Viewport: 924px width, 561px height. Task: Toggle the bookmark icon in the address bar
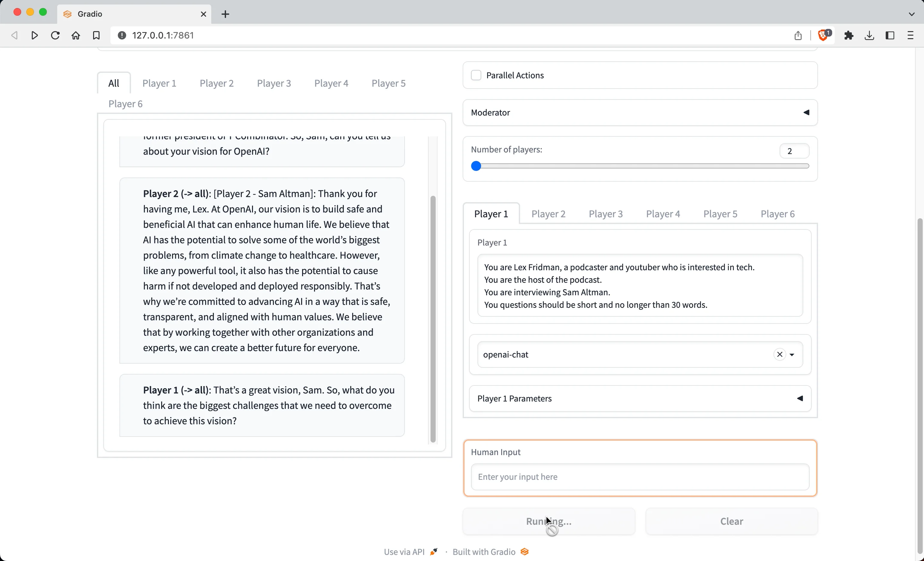pyautogui.click(x=96, y=35)
